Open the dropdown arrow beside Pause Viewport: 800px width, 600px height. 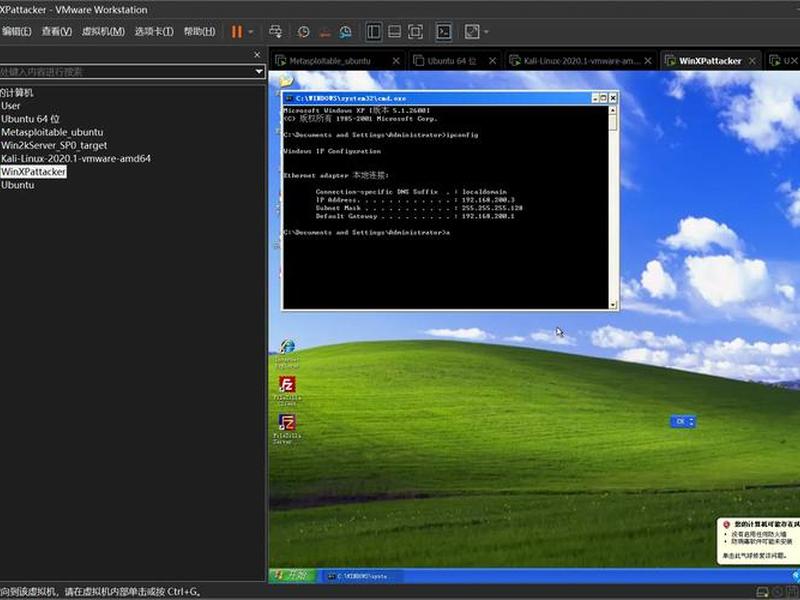coord(251,32)
